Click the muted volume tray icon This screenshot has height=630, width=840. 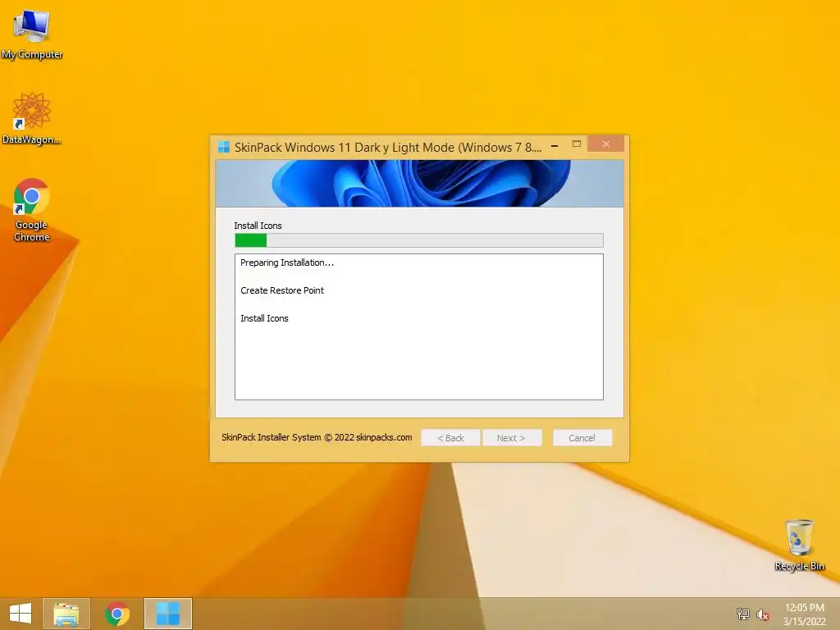[x=763, y=614]
